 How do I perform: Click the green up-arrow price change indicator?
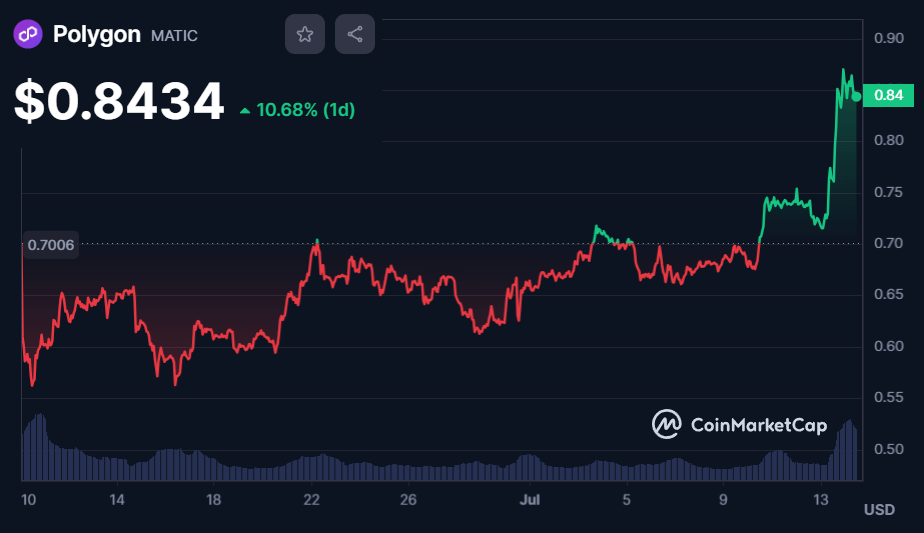(x=245, y=110)
